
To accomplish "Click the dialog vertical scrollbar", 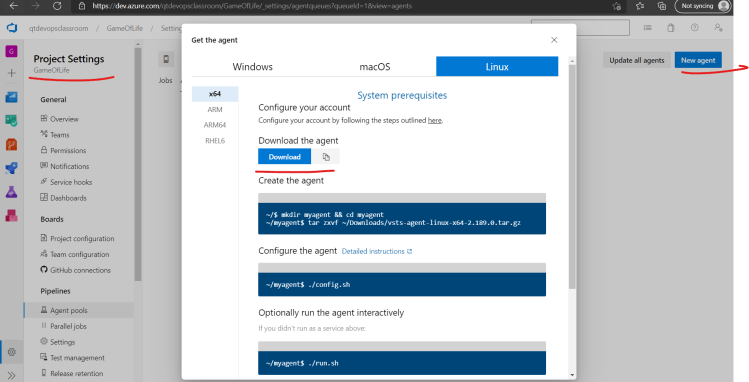I will tap(572, 177).
